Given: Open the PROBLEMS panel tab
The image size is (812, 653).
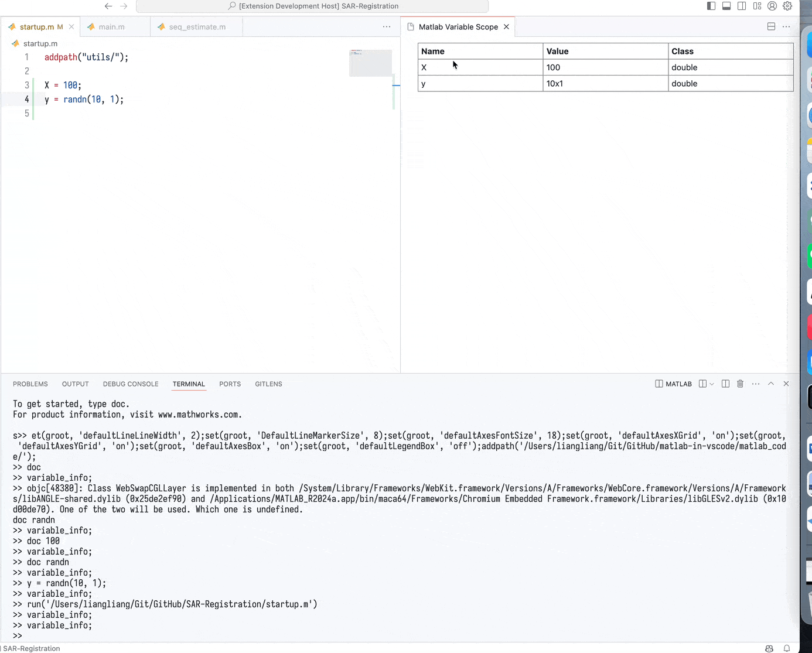Looking at the screenshot, I should point(30,384).
